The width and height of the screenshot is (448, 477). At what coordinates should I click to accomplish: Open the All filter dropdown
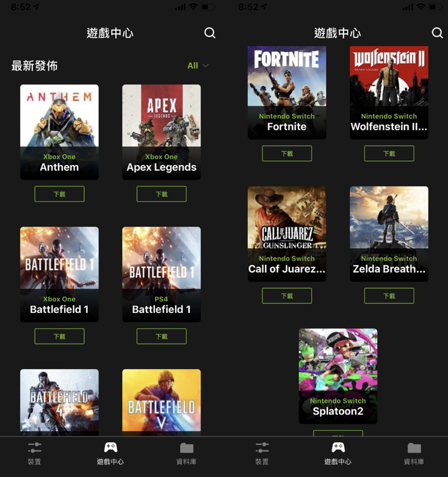point(198,65)
